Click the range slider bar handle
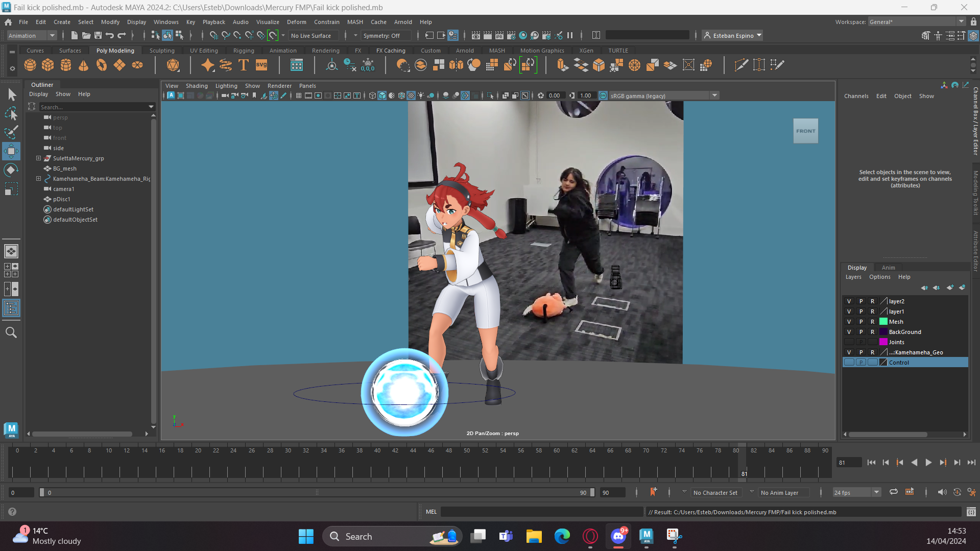The image size is (980, 551). click(x=317, y=492)
